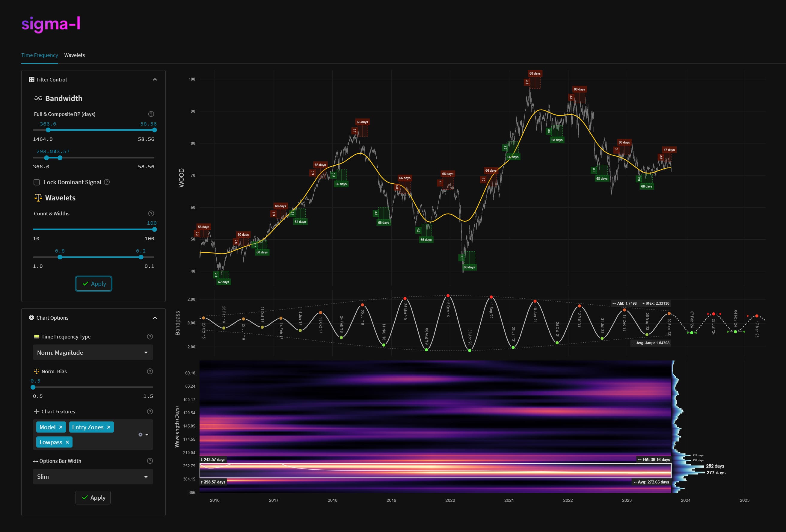The image size is (786, 532).
Task: Select the Time Frequency tab
Action: (x=40, y=55)
